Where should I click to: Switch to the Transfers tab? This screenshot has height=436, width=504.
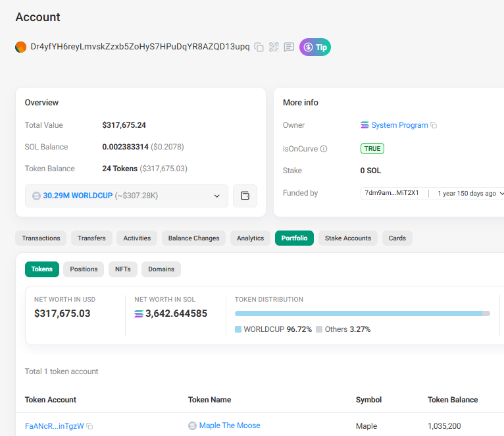point(91,238)
